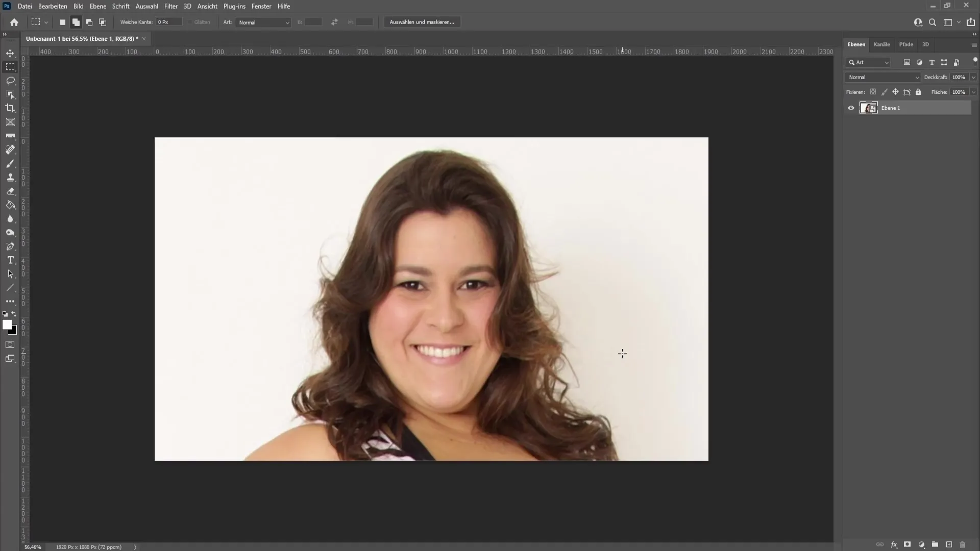980x551 pixels.
Task: Select the Crop tool
Action: (x=10, y=108)
